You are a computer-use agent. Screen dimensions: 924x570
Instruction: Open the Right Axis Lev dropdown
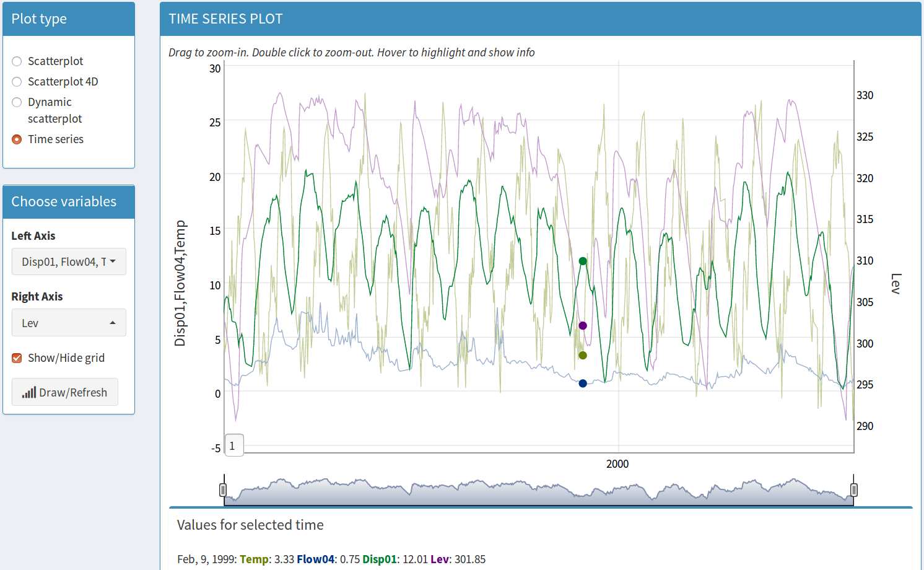[69, 323]
